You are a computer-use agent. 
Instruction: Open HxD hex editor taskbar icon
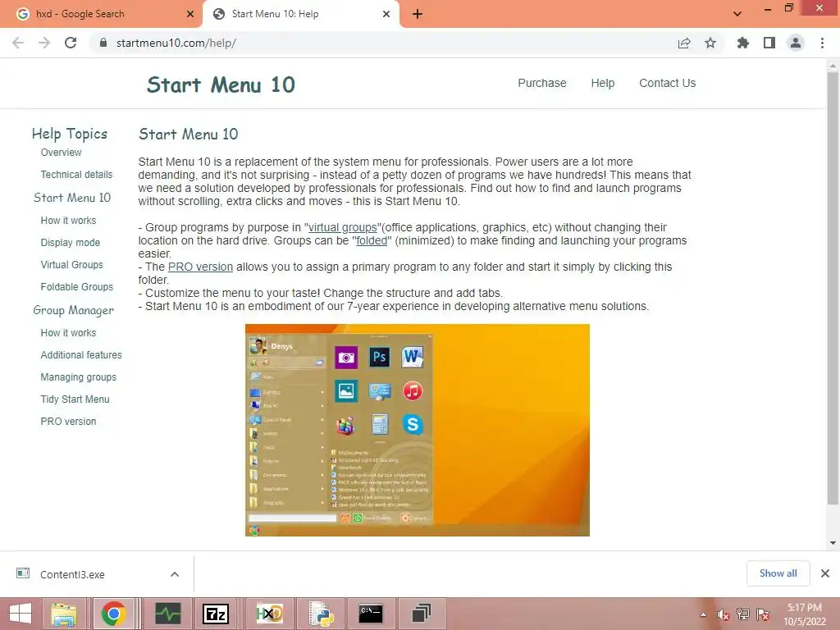coord(269,614)
